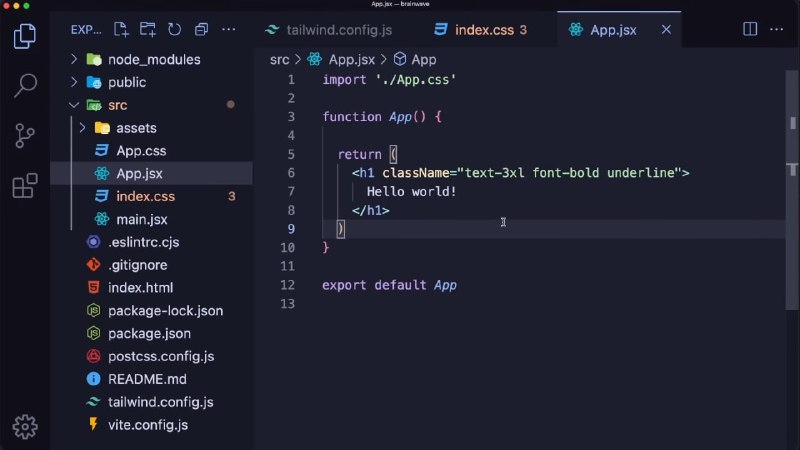Viewport: 800px width, 450px height.
Task: Open vite.config.js file
Action: (151, 424)
